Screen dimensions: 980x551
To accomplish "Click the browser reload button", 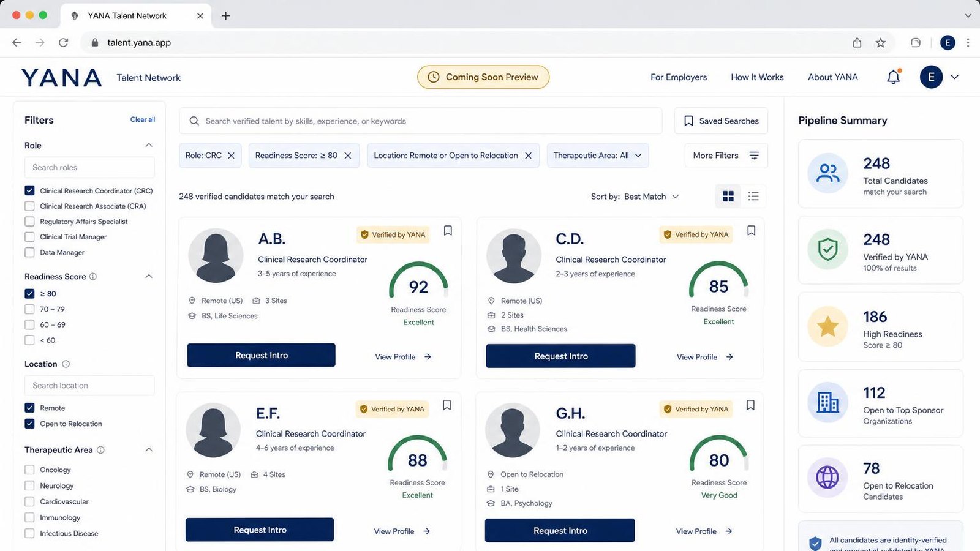I will [x=64, y=42].
